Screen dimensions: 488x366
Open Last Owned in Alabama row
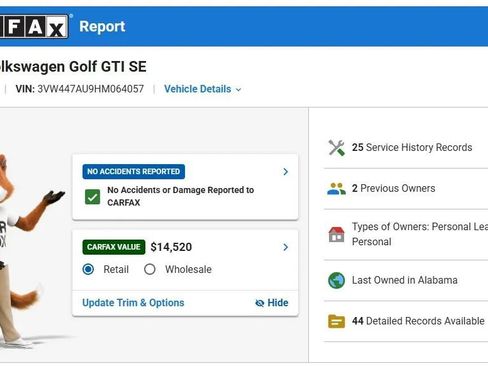coord(405,280)
